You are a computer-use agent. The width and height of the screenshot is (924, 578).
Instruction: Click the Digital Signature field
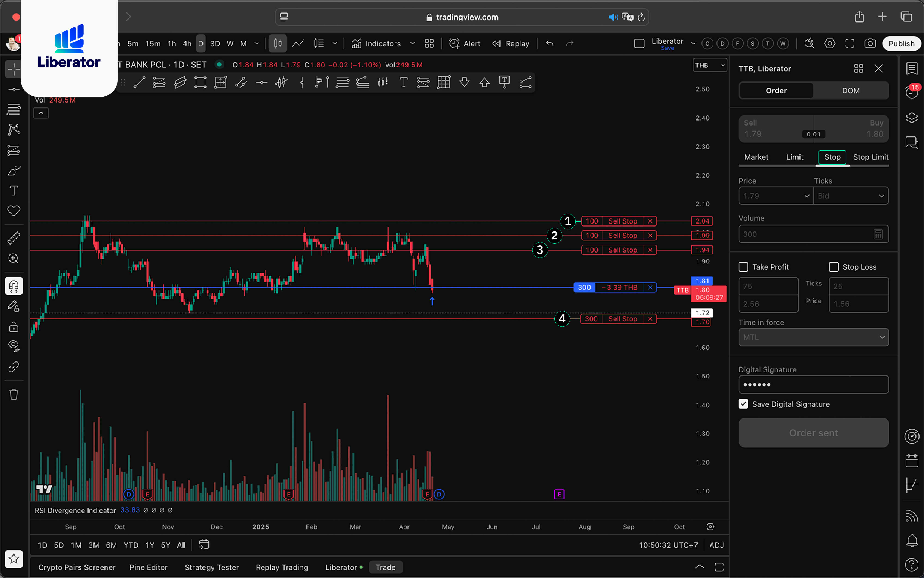pyautogui.click(x=814, y=384)
